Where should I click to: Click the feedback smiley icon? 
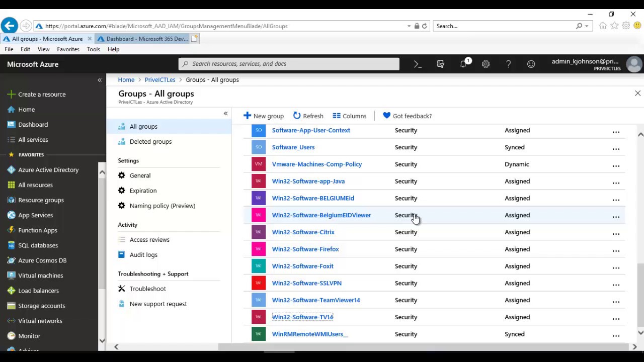(531, 64)
